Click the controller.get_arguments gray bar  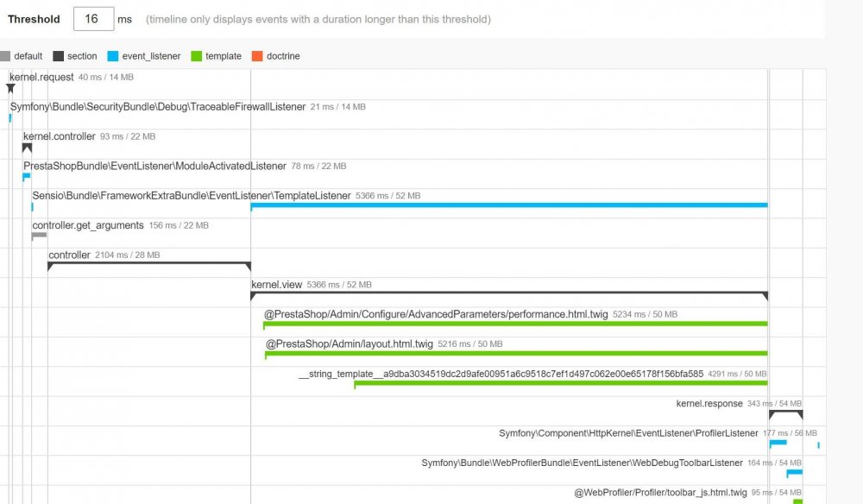point(39,236)
